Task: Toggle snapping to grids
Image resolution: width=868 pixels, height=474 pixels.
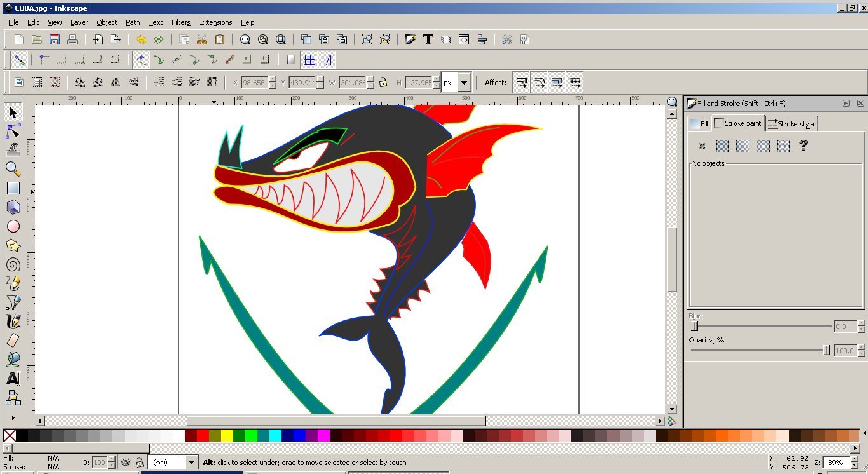Action: (x=309, y=60)
